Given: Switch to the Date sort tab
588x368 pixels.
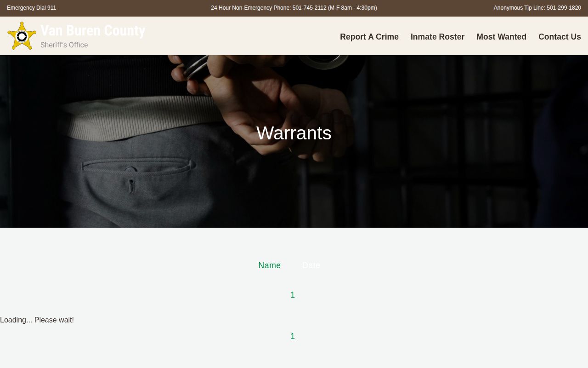Looking at the screenshot, I should (311, 265).
